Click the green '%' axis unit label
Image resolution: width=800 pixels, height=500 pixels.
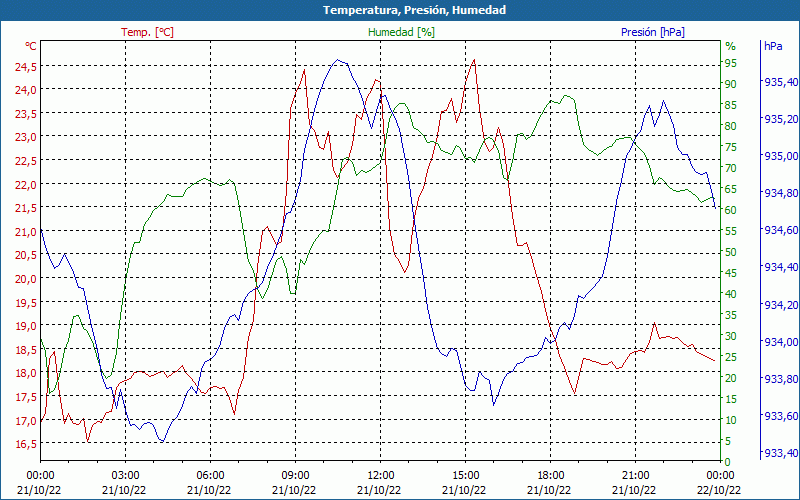coord(731,46)
